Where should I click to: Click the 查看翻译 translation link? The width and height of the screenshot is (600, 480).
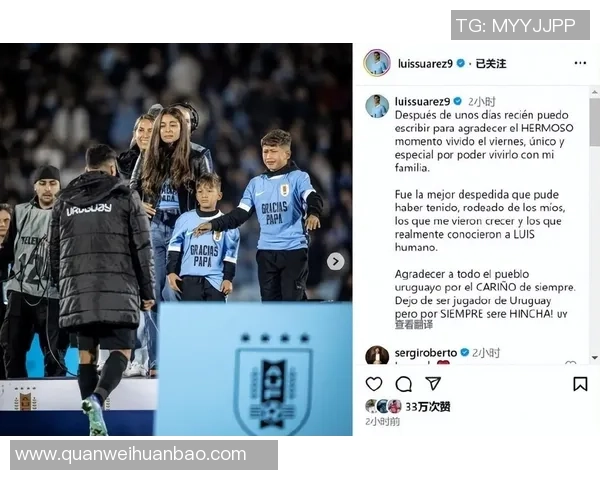click(x=414, y=325)
